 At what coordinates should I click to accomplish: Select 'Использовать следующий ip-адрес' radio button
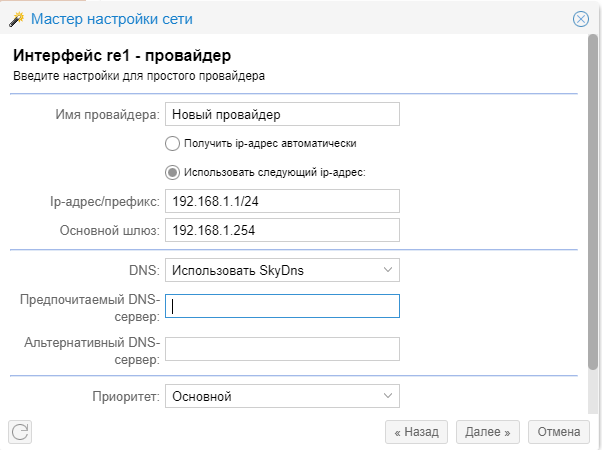click(172, 171)
